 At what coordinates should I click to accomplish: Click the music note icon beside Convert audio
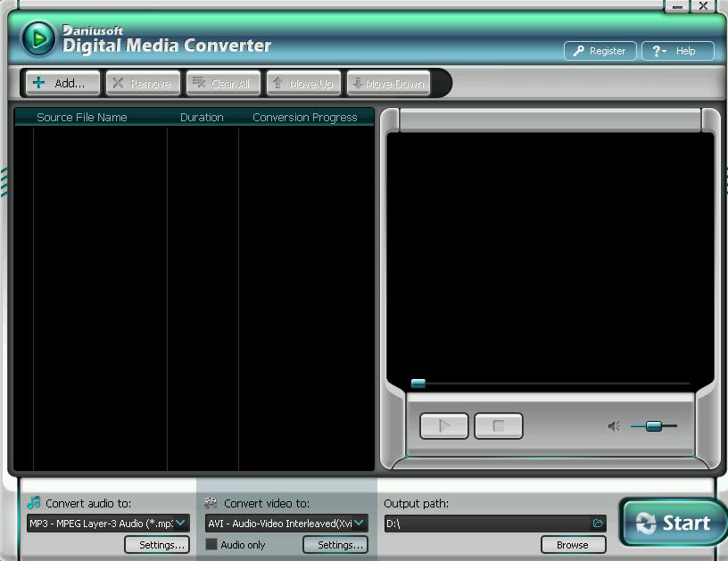click(x=33, y=502)
